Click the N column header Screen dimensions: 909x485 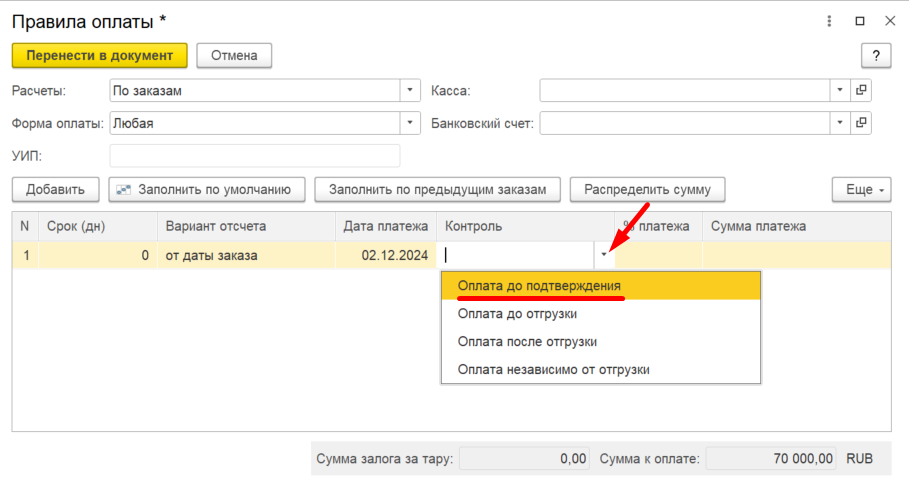tap(25, 226)
